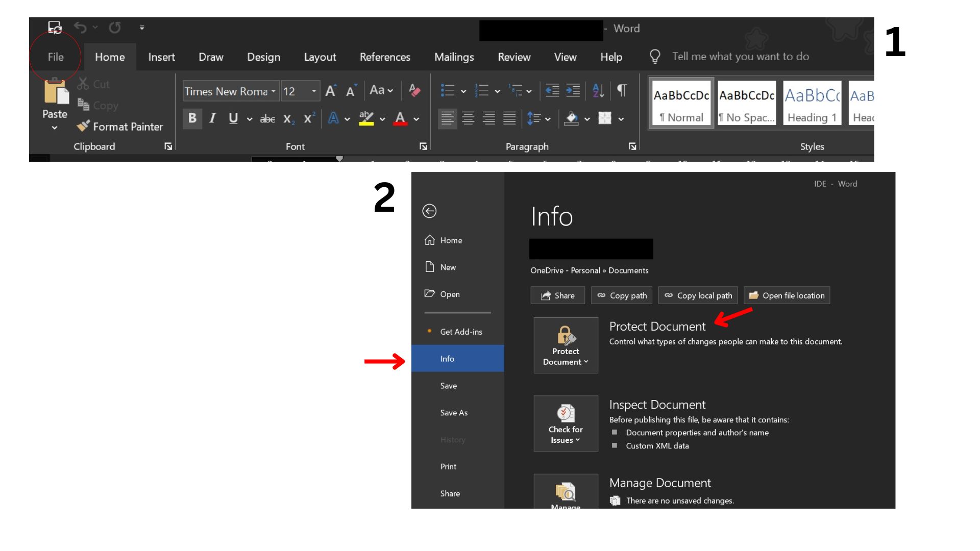
Task: Open the Times New Roman font dropdown
Action: coord(274,91)
